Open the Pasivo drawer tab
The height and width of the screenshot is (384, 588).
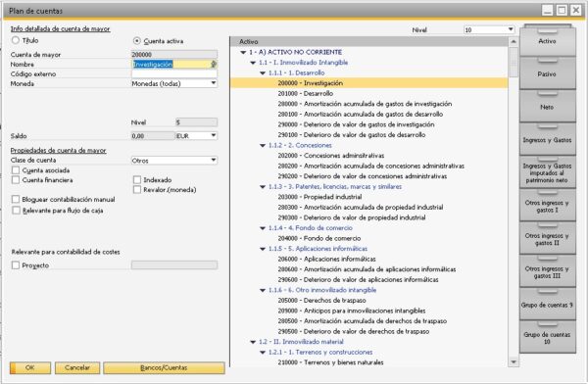click(547, 73)
